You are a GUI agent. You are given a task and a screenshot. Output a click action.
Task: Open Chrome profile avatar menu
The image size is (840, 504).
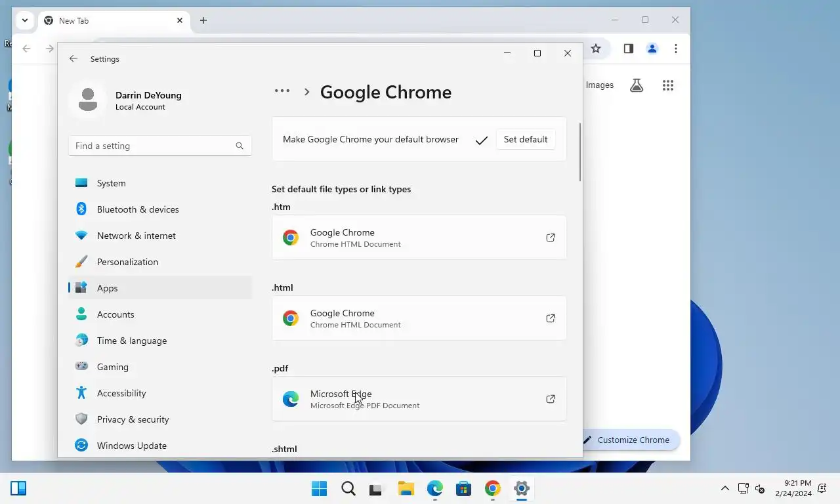click(x=652, y=49)
